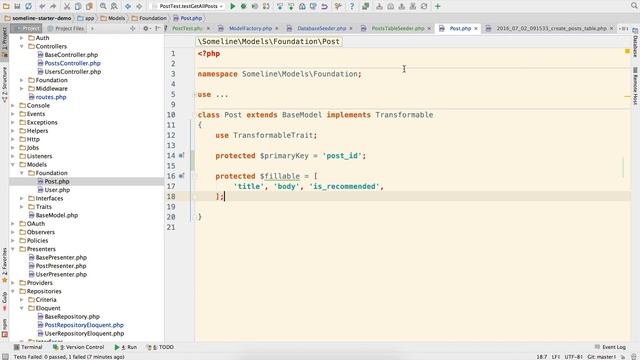Collapse the Presenters folder
This screenshot has width=640, height=360.
tap(13, 249)
